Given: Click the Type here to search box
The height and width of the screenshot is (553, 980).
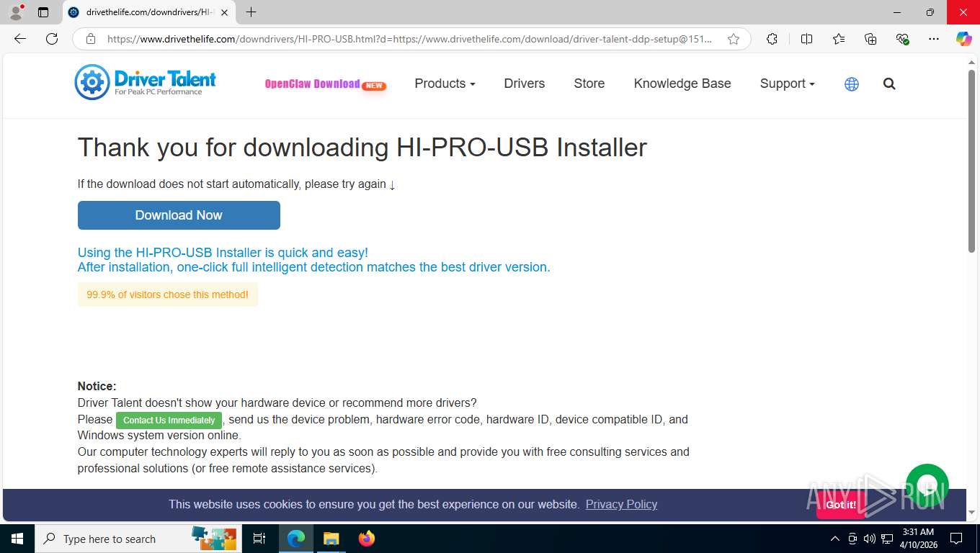Looking at the screenshot, I should click(x=137, y=539).
